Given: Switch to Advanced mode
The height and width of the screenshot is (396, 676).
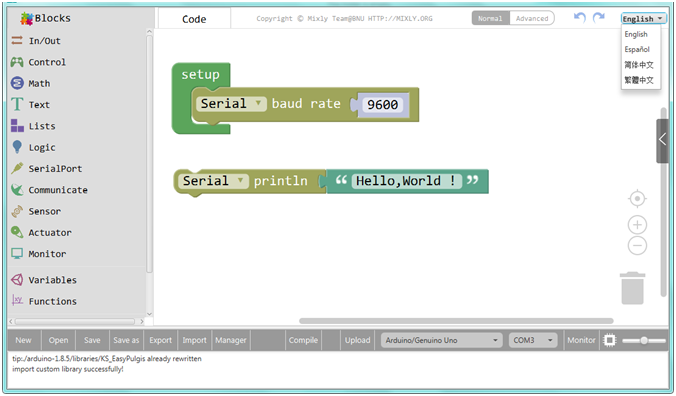Looking at the screenshot, I should pos(532,18).
